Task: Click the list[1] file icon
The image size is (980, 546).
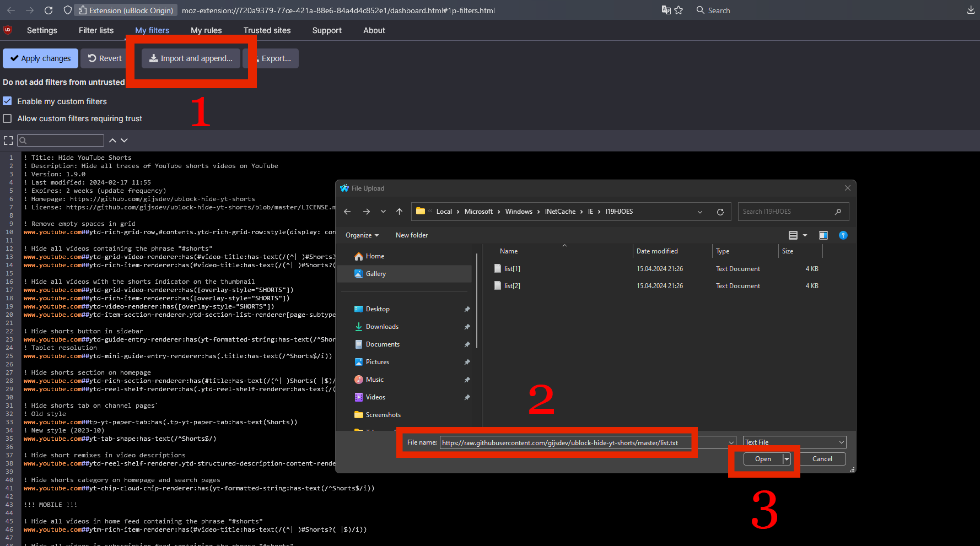Action: 498,269
